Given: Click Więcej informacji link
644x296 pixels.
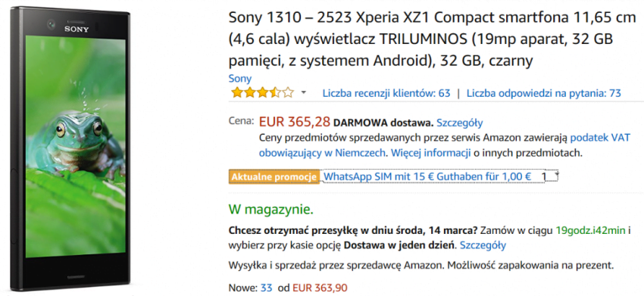Looking at the screenshot, I should (430, 153).
